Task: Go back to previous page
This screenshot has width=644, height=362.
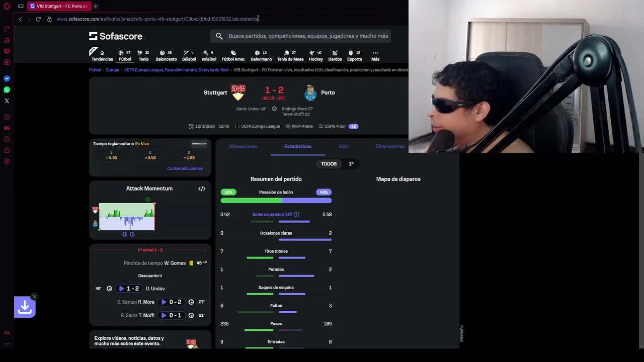Action: point(20,19)
